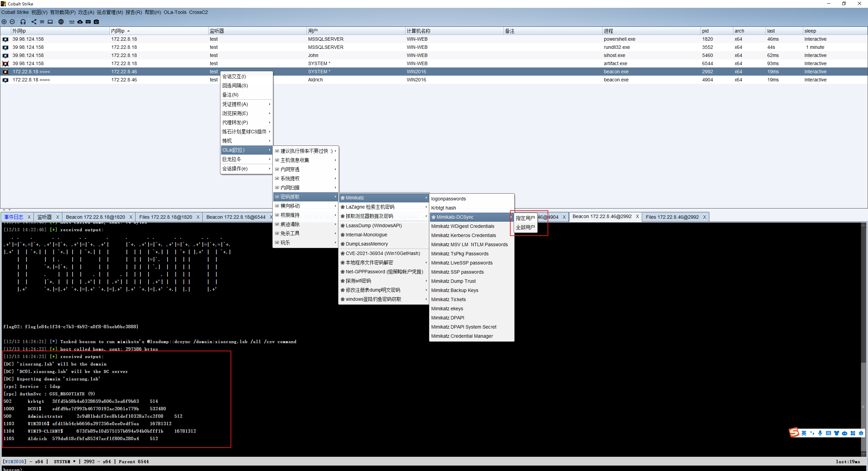Switch to Beacon 172.22.8.18@1820 tab

click(x=96, y=217)
